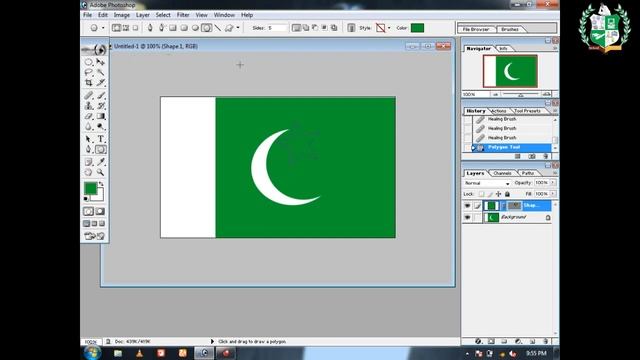Choose Custom Shape tool in options bar

tap(229, 28)
